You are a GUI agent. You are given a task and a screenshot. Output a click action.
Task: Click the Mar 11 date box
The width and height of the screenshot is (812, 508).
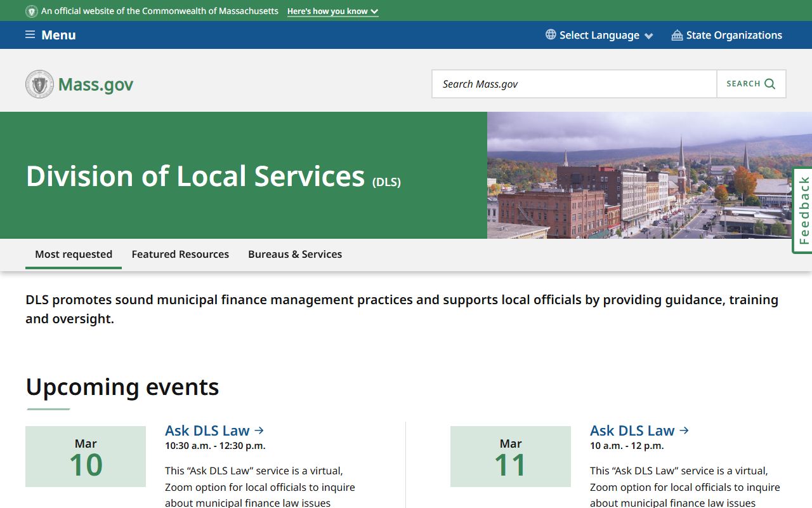click(x=511, y=457)
